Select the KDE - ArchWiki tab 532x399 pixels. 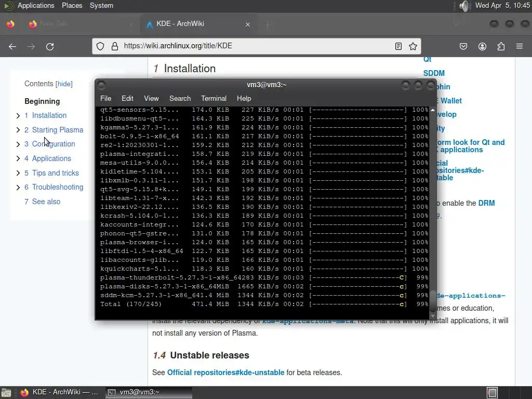pyautogui.click(x=198, y=24)
